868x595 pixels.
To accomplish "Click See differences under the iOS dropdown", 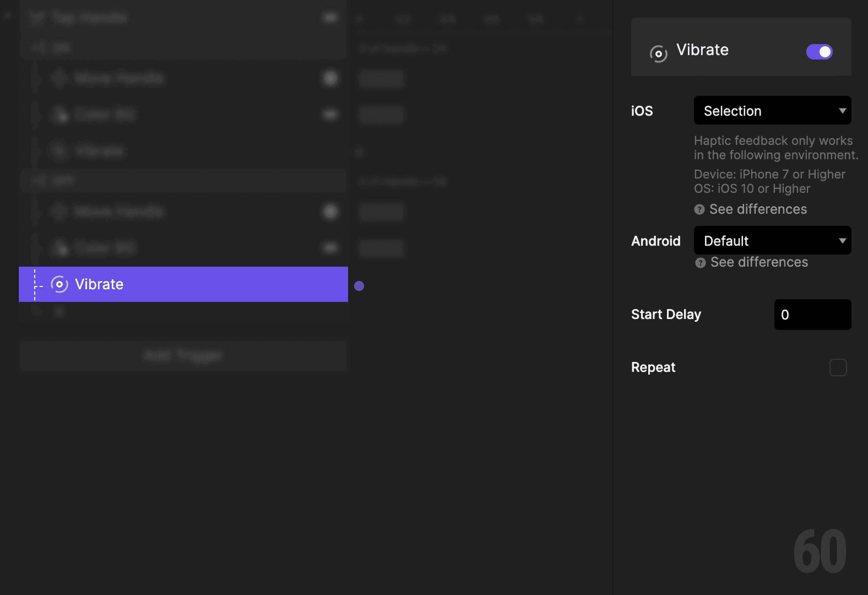I will click(758, 210).
